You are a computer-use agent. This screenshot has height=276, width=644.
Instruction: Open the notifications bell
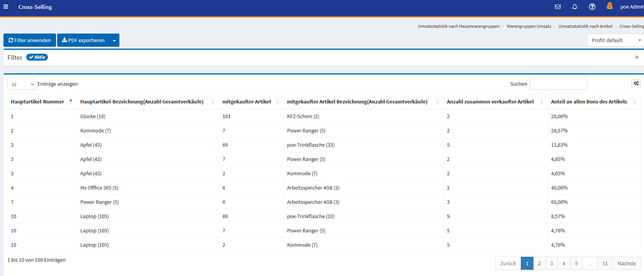[x=574, y=7]
